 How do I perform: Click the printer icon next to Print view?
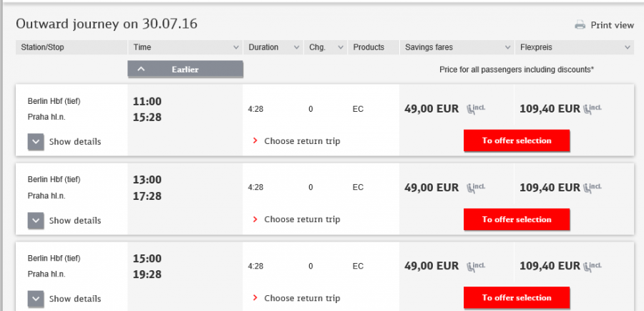[x=580, y=25]
